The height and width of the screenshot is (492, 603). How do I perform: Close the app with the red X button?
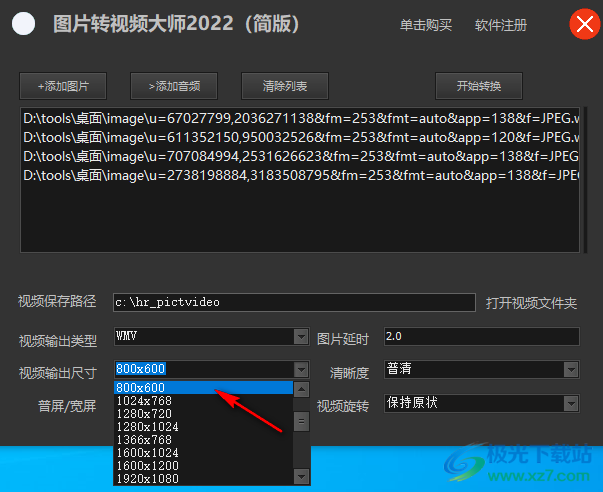click(x=585, y=24)
